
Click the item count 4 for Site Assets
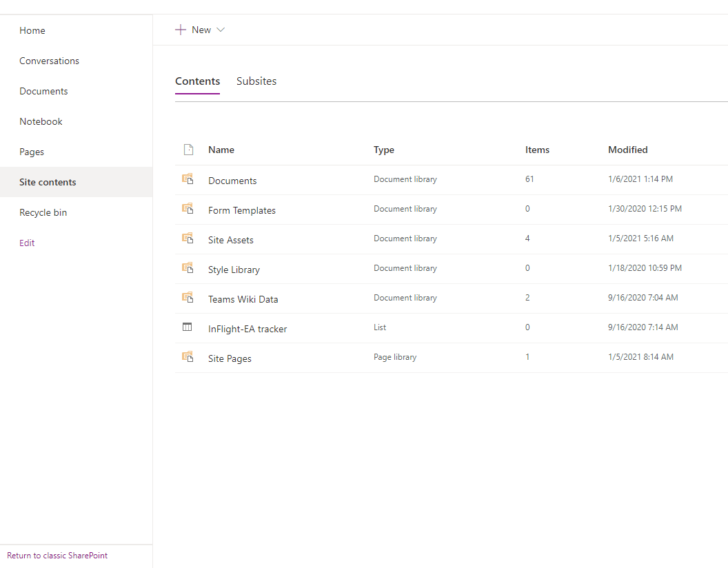point(527,239)
